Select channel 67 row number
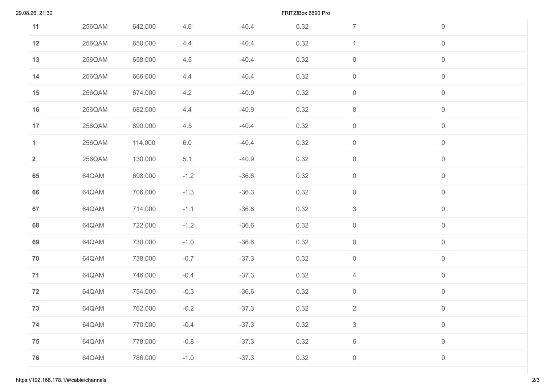 36,209
